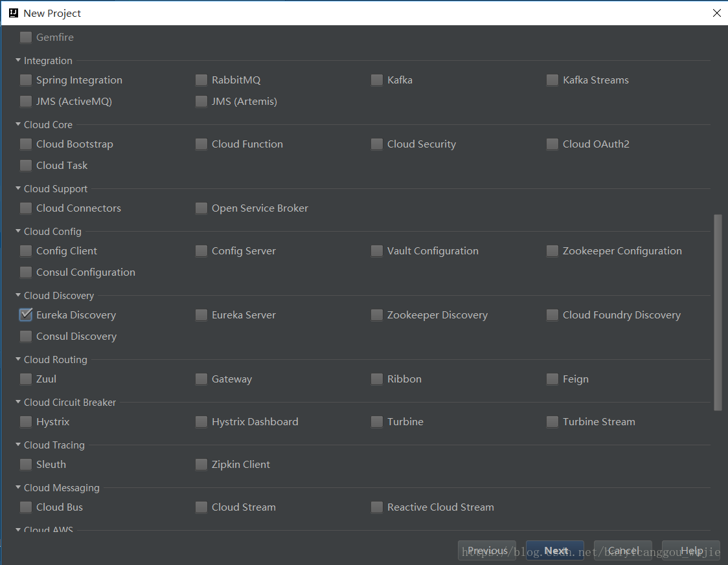Enable Hystrix Dashboard

coord(201,421)
